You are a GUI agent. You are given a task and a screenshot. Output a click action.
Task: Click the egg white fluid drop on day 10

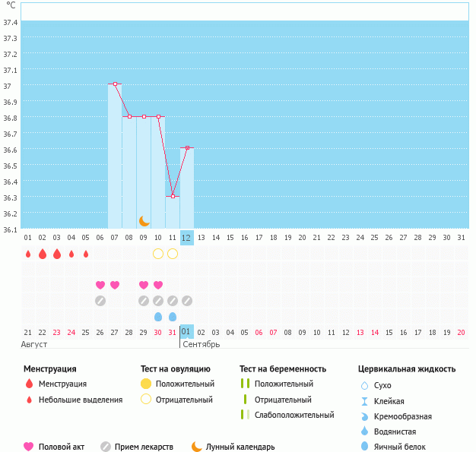pos(158,317)
